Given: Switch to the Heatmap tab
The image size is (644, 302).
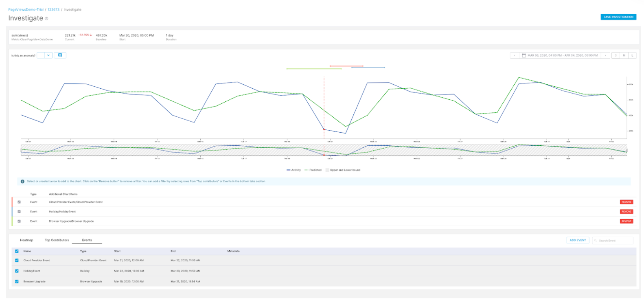Looking at the screenshot, I should click(x=26, y=240).
